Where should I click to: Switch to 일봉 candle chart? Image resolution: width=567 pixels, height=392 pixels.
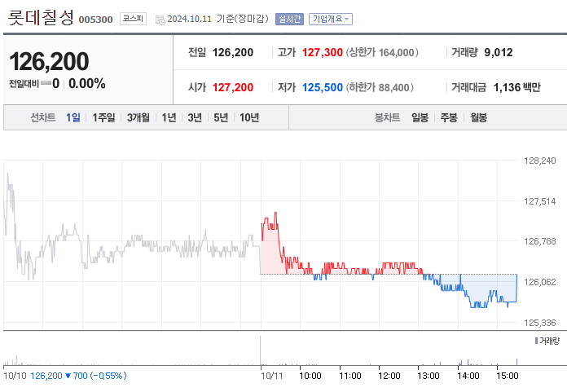point(420,117)
